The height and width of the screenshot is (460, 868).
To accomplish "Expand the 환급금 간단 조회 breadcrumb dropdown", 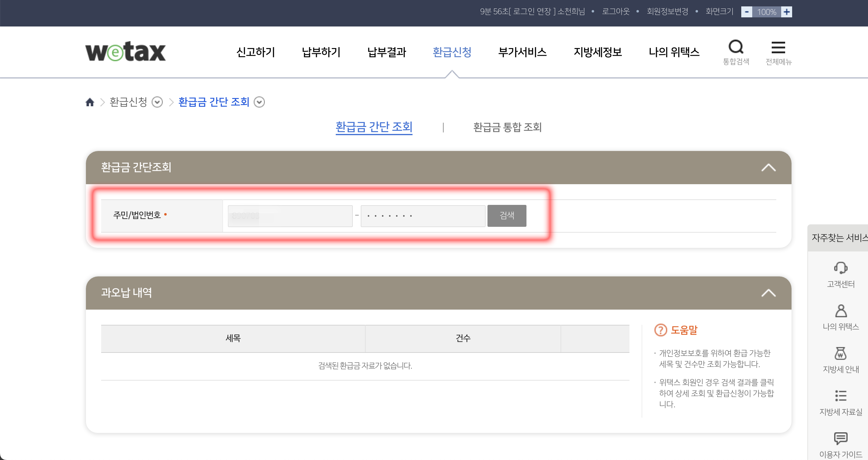I will click(259, 102).
